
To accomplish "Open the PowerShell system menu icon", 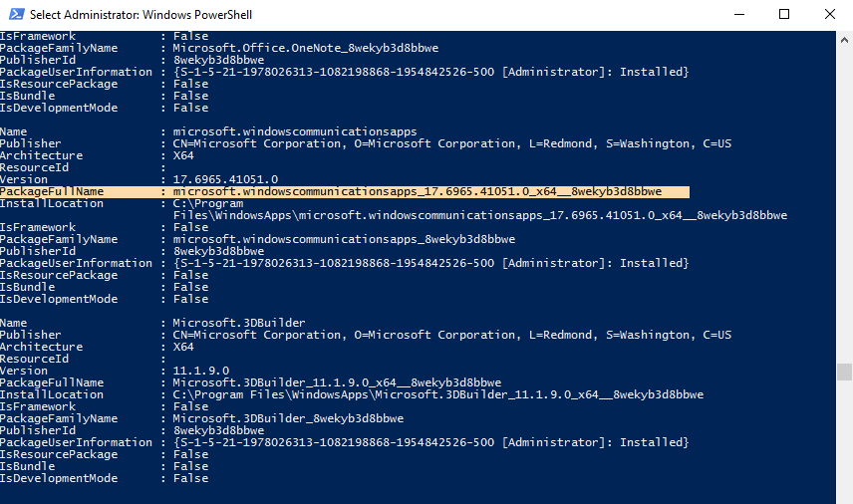I will click(16, 14).
